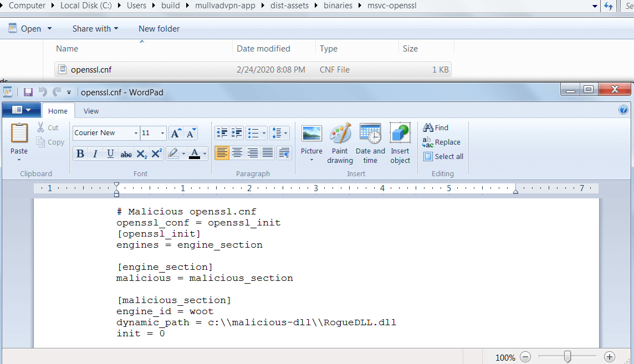This screenshot has width=634, height=364.
Task: Switch to the View ribbon tab
Action: coord(91,111)
